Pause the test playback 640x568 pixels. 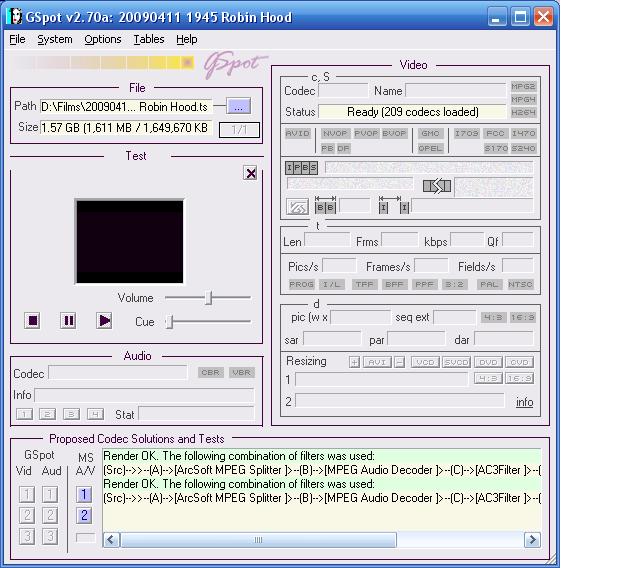(x=68, y=321)
